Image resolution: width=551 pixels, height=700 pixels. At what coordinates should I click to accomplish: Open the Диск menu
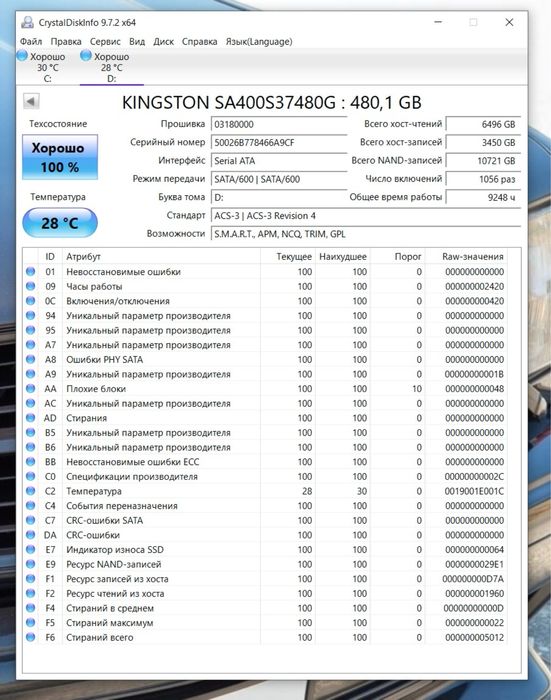click(x=163, y=42)
